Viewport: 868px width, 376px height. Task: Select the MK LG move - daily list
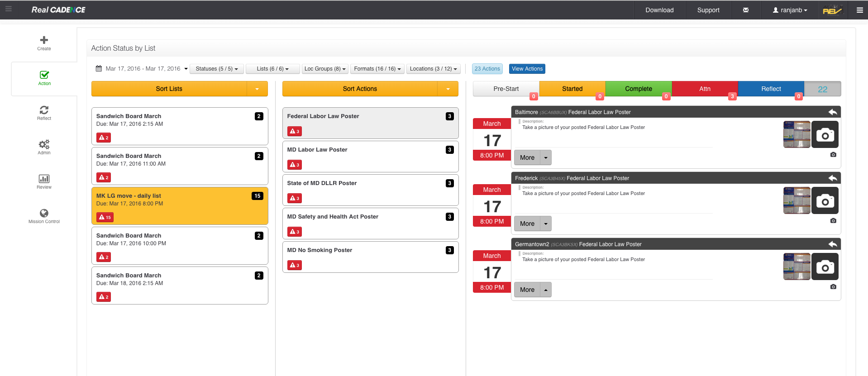(x=180, y=206)
